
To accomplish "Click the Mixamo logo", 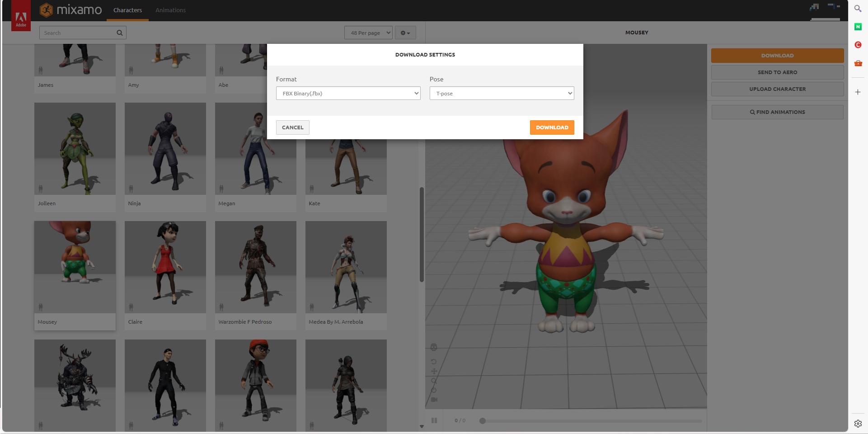I will [x=70, y=10].
